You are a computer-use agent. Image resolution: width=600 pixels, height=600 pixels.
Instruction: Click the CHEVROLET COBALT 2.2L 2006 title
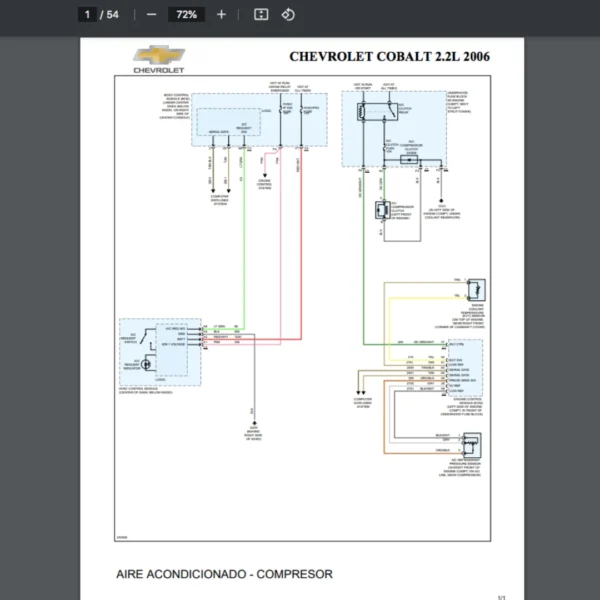[x=389, y=56]
